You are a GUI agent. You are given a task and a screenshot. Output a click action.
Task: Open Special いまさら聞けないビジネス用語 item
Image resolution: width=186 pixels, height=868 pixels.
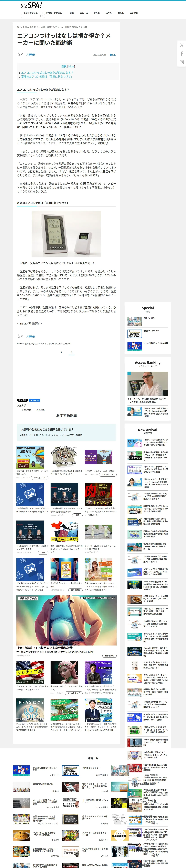(147, 346)
